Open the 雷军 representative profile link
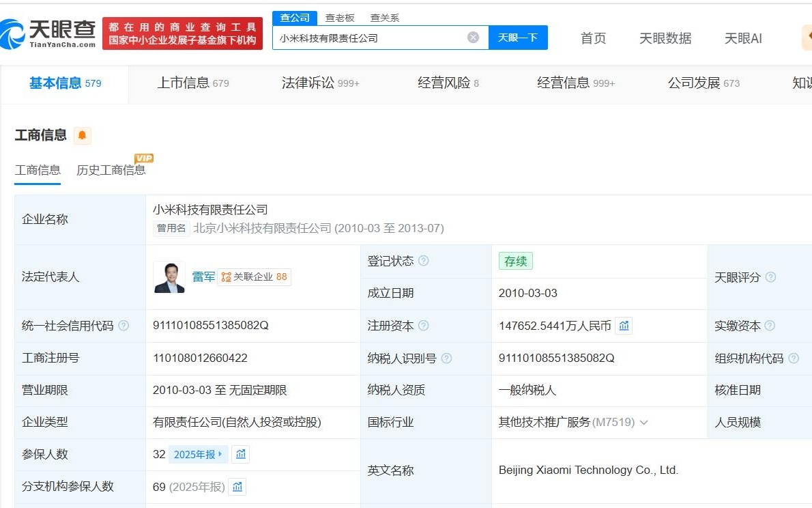This screenshot has height=508, width=812. 203,277
